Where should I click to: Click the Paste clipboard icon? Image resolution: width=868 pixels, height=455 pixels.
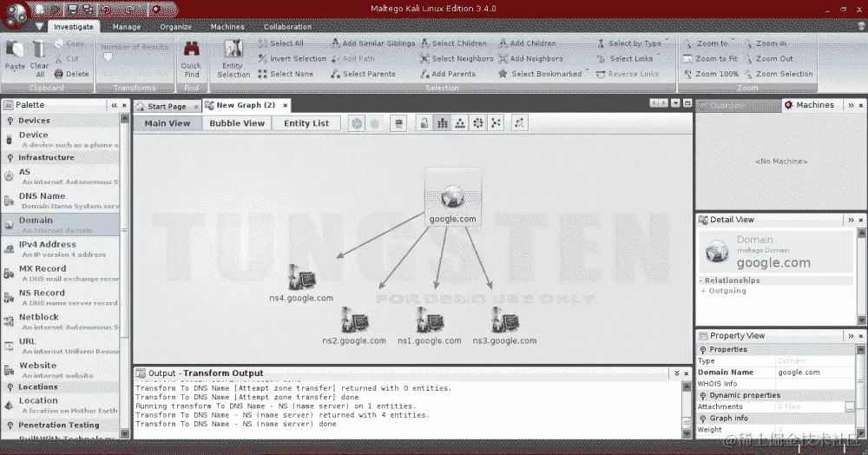15,49
